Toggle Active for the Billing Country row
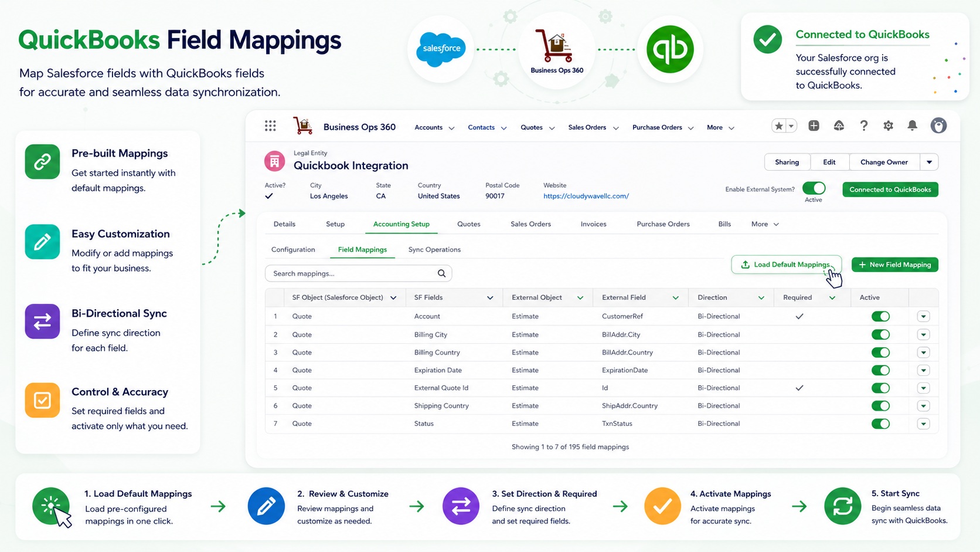The width and height of the screenshot is (980, 552). click(880, 353)
